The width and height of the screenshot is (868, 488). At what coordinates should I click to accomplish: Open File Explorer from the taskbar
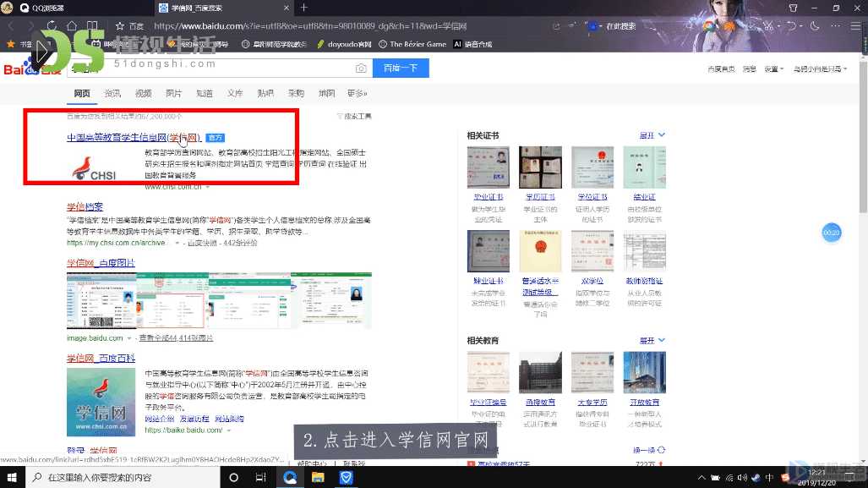coord(318,477)
